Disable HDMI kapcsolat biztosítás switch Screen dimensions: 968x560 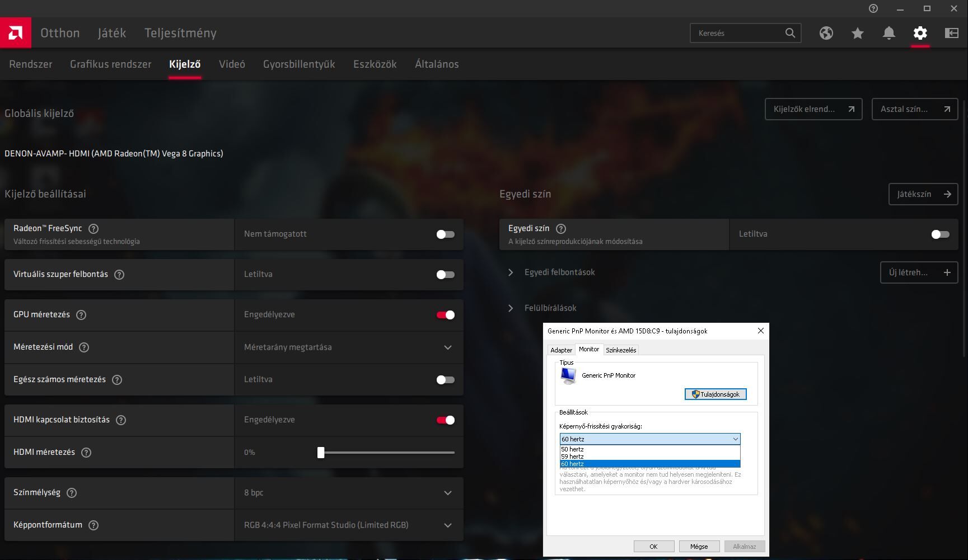(x=446, y=420)
